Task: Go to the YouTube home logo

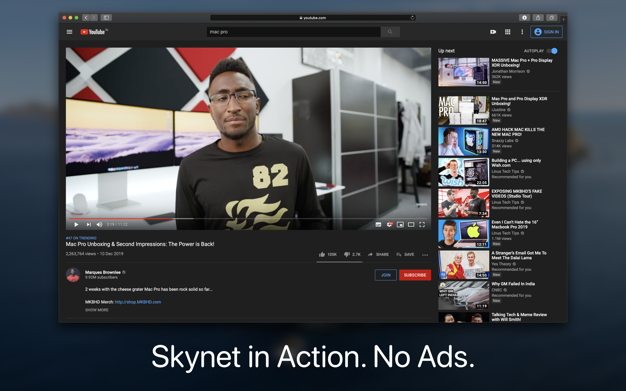Action: pos(94,32)
